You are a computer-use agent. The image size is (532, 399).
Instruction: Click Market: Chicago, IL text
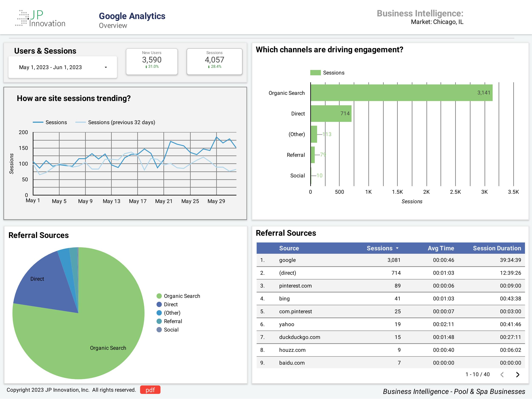(x=437, y=22)
